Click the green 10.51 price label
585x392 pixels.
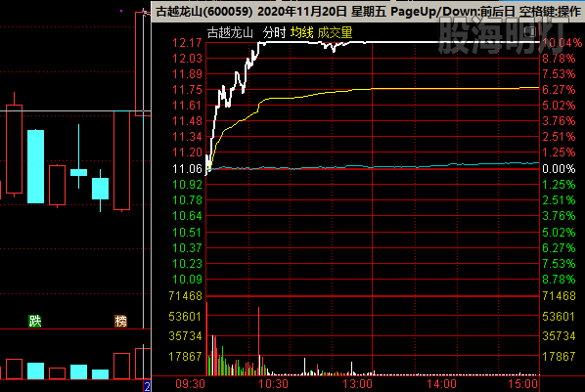tap(187, 232)
